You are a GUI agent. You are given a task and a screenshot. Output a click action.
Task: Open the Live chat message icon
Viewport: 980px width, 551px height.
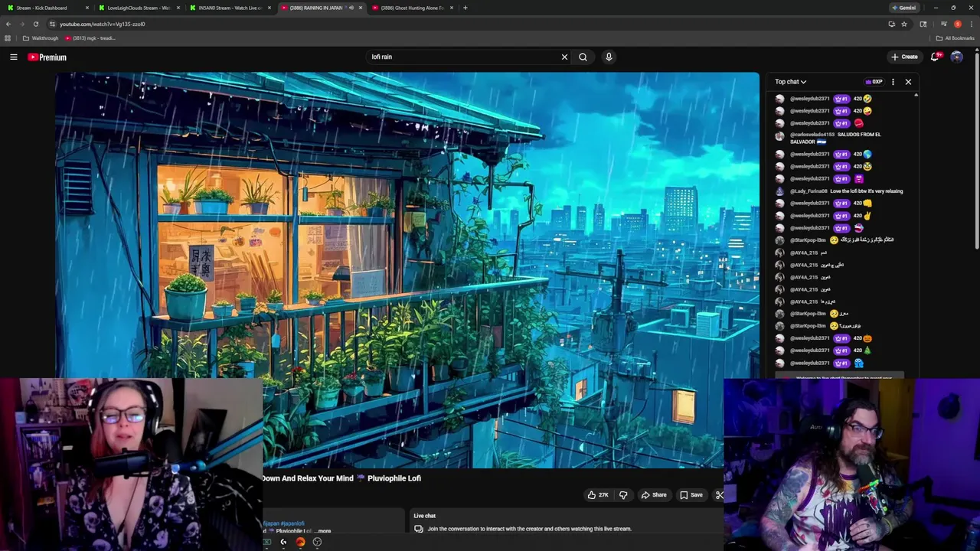click(x=419, y=529)
